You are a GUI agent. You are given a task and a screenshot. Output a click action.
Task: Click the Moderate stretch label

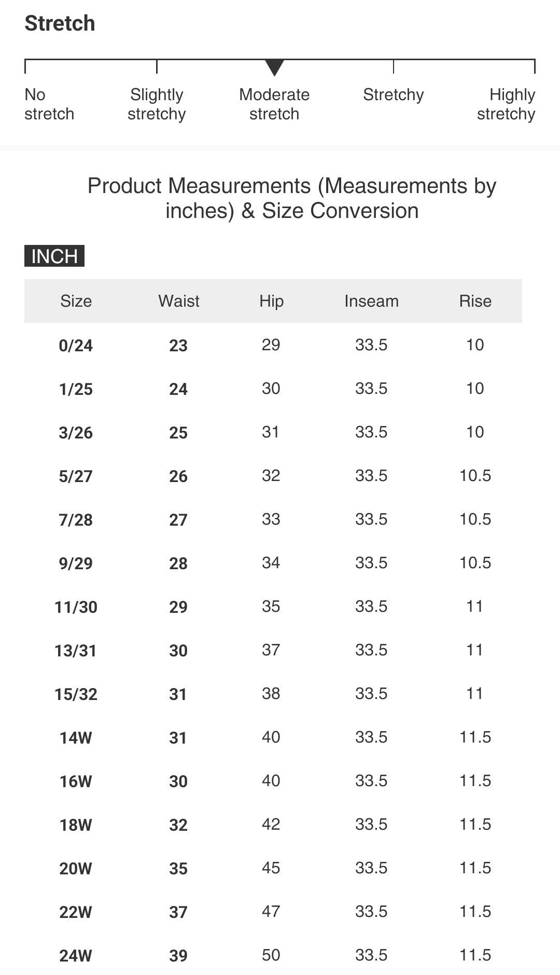pos(274,104)
